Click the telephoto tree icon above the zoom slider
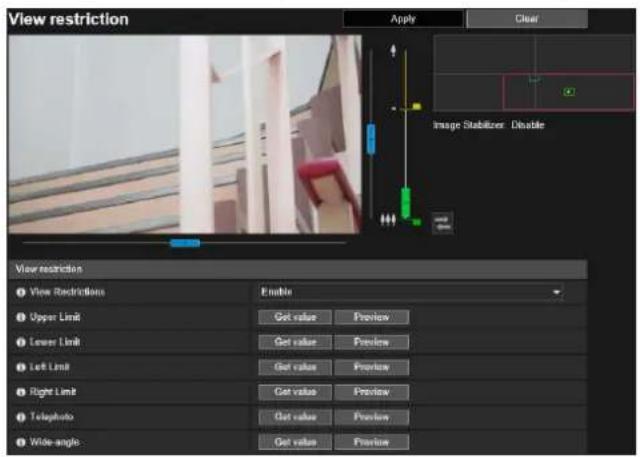The image size is (640, 457). tap(393, 51)
